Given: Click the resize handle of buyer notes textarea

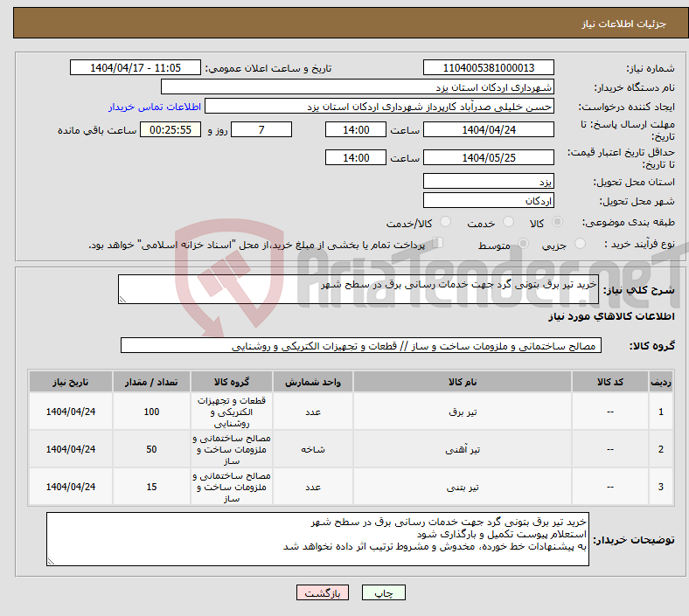Looking at the screenshot, I should [x=51, y=562].
